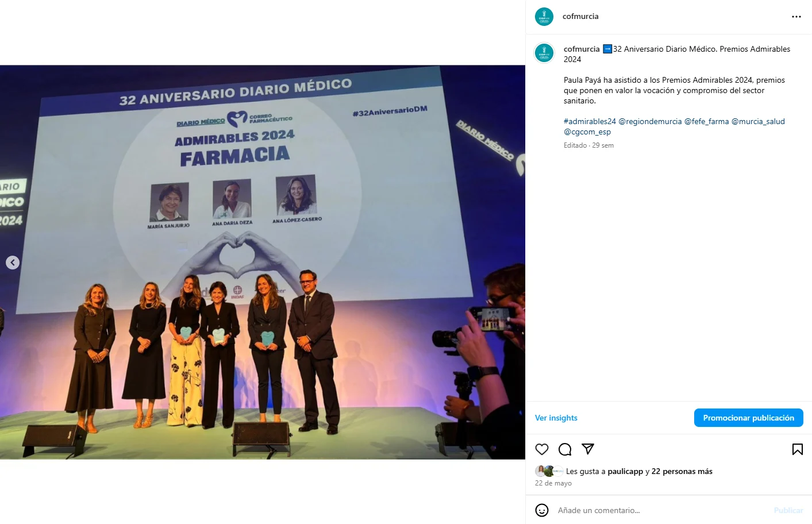Open the paulicapp profile from the likes
The image size is (812, 524).
[x=625, y=471]
